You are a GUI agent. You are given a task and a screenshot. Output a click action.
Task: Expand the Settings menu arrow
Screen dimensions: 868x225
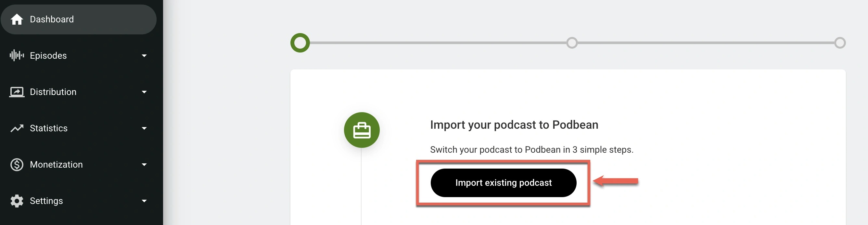(x=144, y=201)
